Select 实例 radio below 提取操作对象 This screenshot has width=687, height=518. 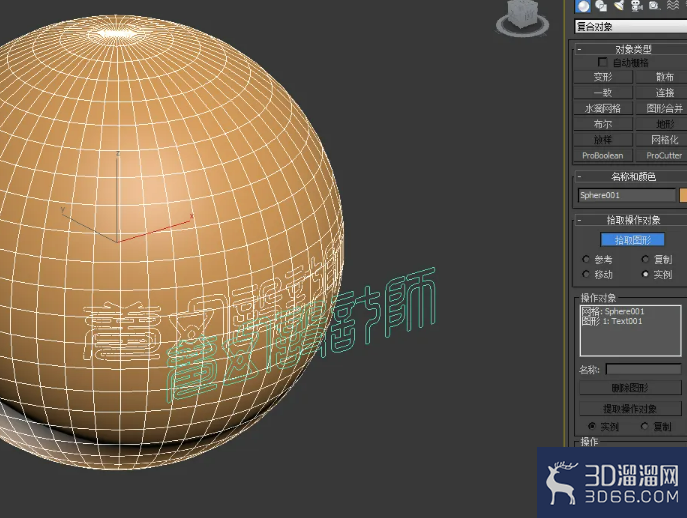592,426
